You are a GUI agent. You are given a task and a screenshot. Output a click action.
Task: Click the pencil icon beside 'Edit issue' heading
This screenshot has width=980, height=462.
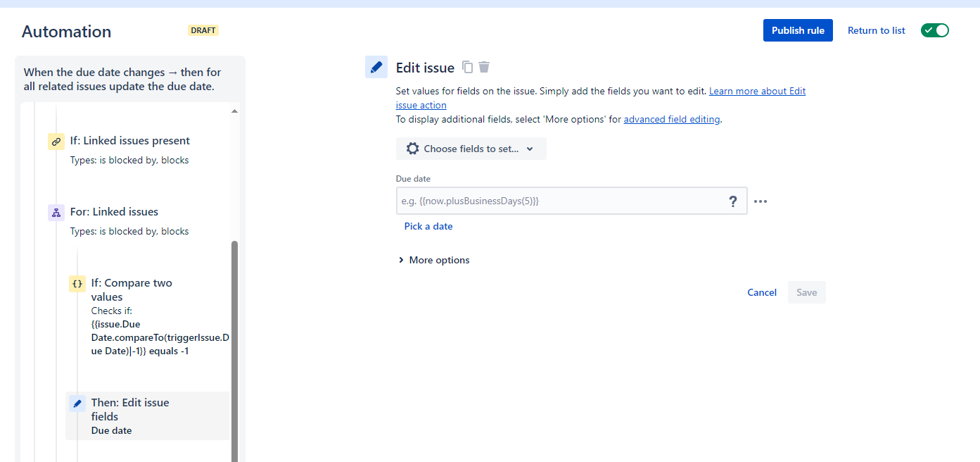(376, 66)
